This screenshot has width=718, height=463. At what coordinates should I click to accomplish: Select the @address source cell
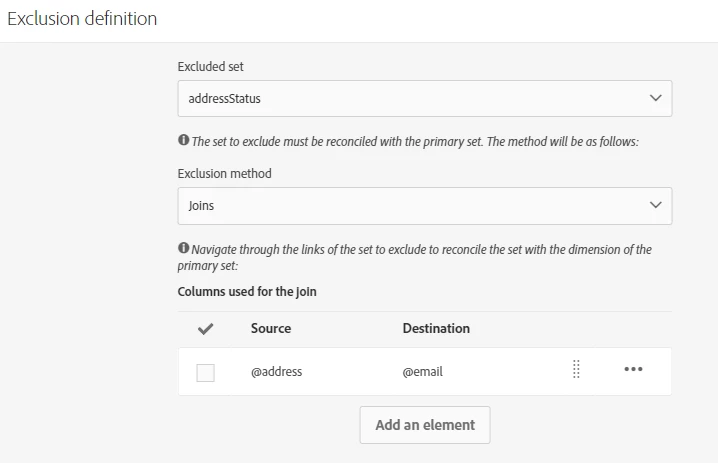(x=276, y=371)
